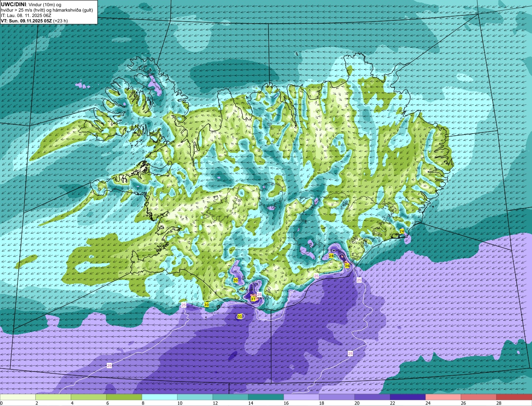Click the legend tick label "6"
The image size is (532, 406).
[x=107, y=403]
